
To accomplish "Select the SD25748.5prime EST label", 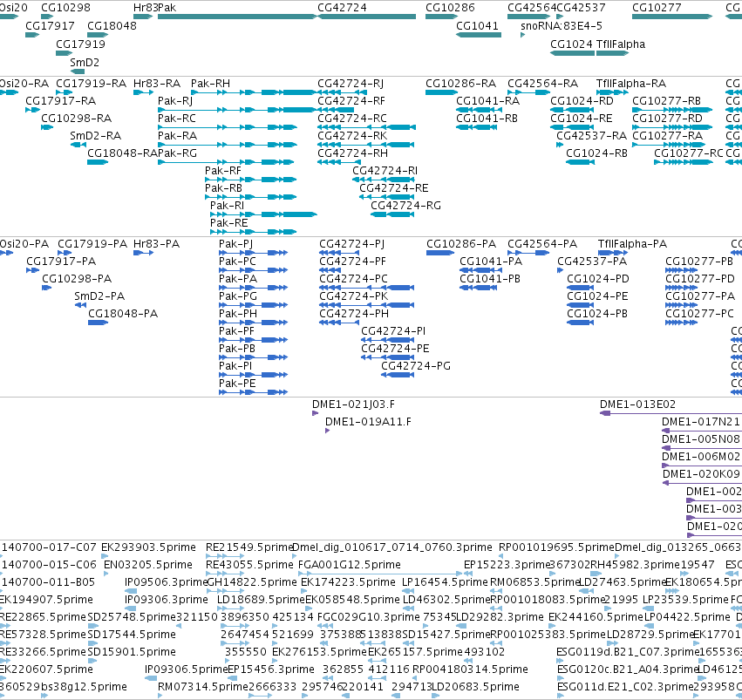I will click(132, 618).
